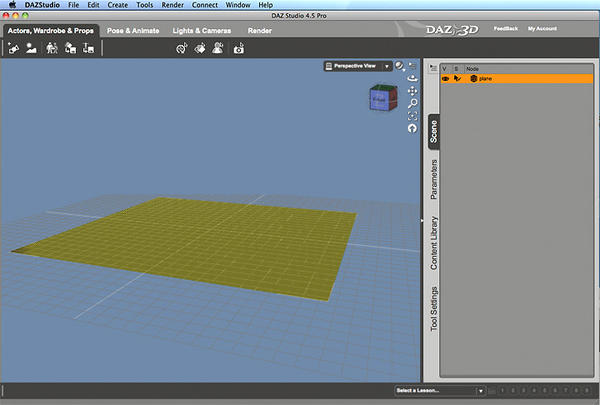Open the Render menu in menu bar
Viewport: 600px width, 405px height.
point(173,5)
